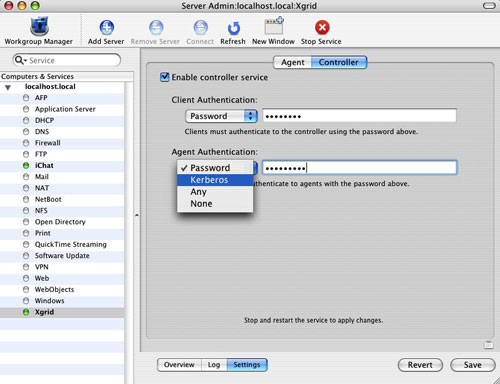Screen dimensions: 500x384
Task: Choose None in Agent Authentication menu
Action: click(215, 204)
